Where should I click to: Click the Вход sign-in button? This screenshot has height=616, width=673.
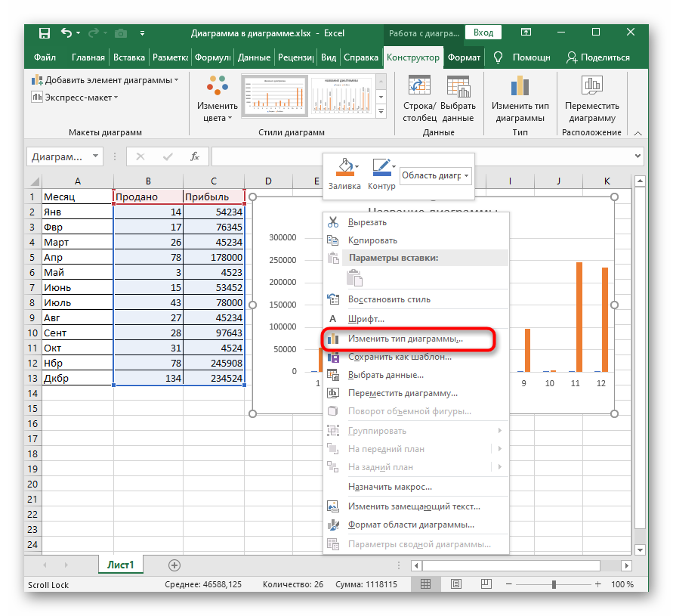[x=483, y=33]
